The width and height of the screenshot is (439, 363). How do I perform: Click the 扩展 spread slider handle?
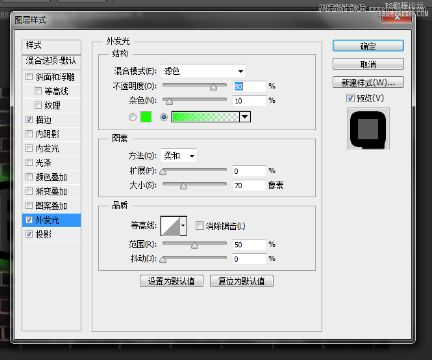(163, 172)
